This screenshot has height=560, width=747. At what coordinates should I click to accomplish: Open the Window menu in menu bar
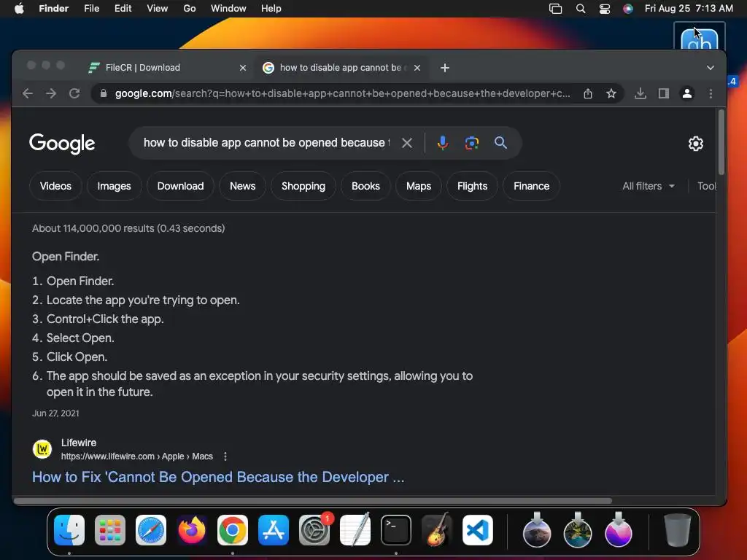(x=228, y=9)
